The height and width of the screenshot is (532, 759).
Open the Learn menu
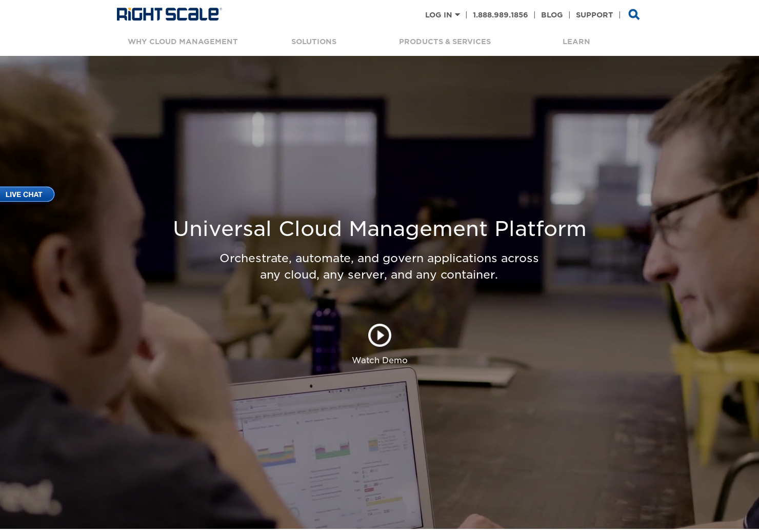576,42
